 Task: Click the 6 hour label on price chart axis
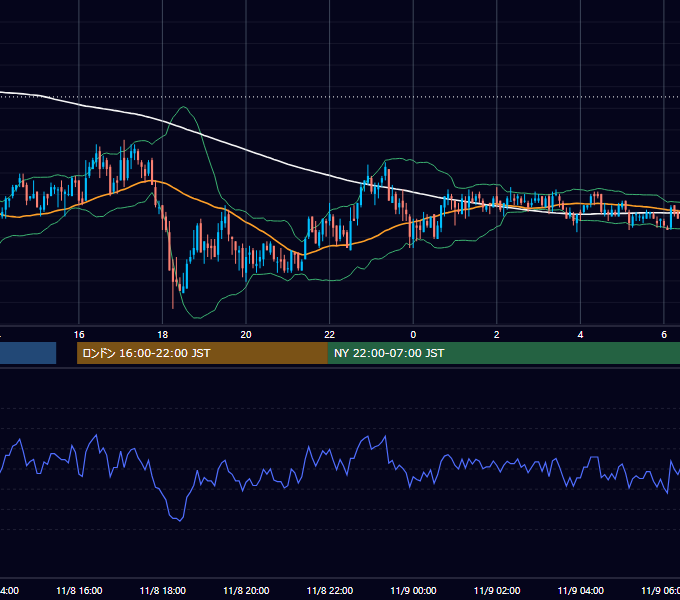(664, 335)
